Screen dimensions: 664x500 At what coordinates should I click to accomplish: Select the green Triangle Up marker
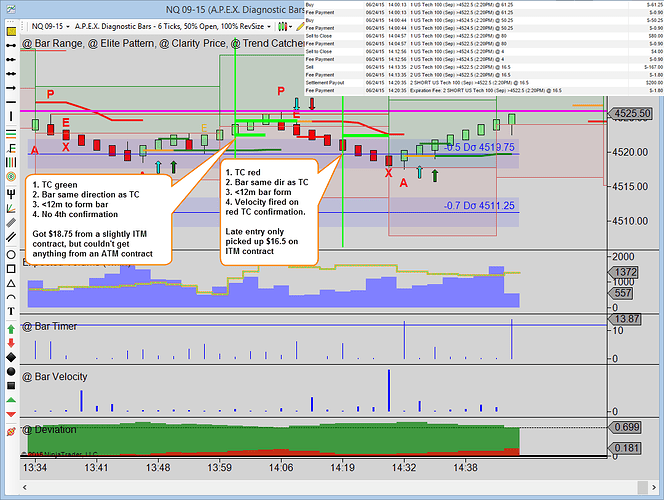coord(11,400)
